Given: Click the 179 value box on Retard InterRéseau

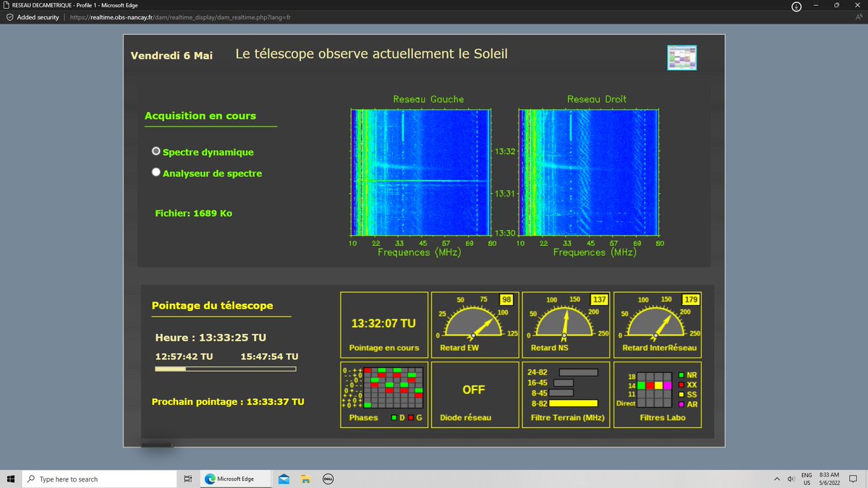Looking at the screenshot, I should (x=691, y=299).
